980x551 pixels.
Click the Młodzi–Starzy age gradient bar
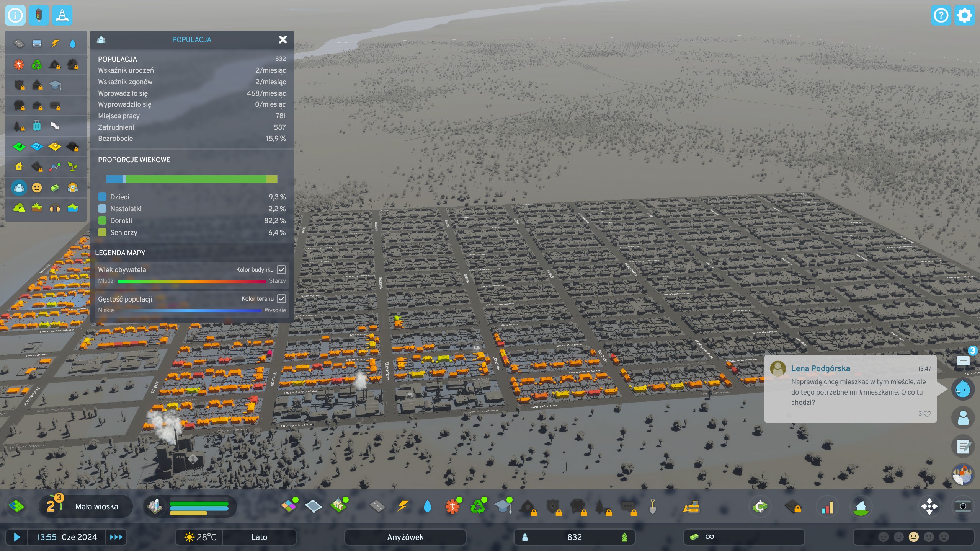click(x=191, y=281)
